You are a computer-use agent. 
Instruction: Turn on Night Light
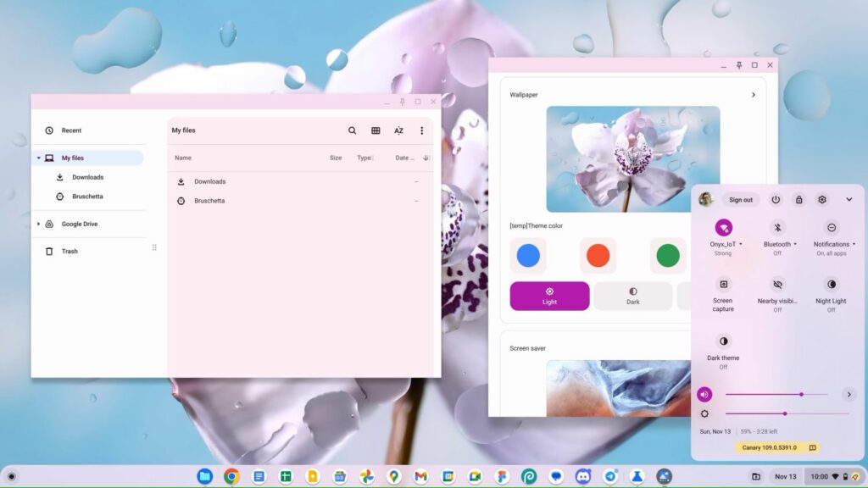(x=831, y=285)
